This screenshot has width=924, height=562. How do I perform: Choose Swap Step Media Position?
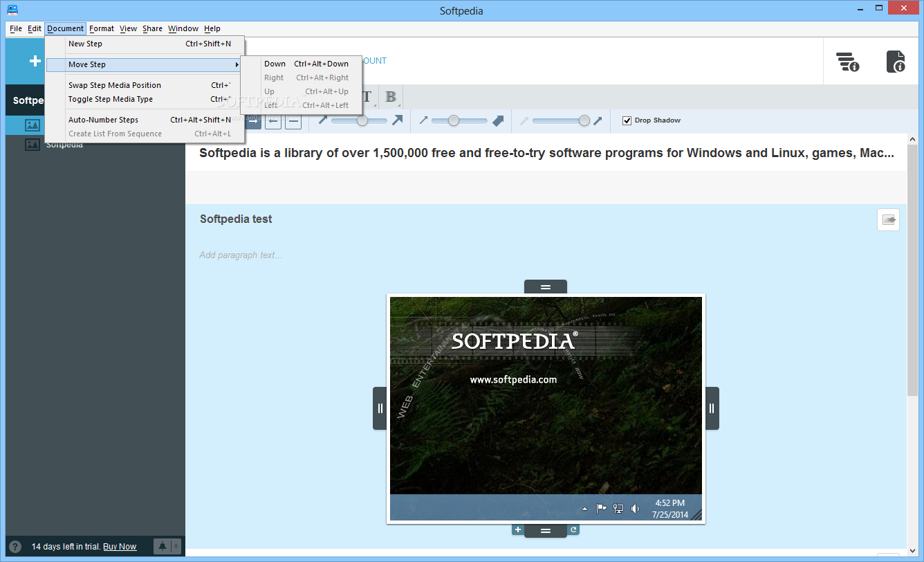point(145,85)
